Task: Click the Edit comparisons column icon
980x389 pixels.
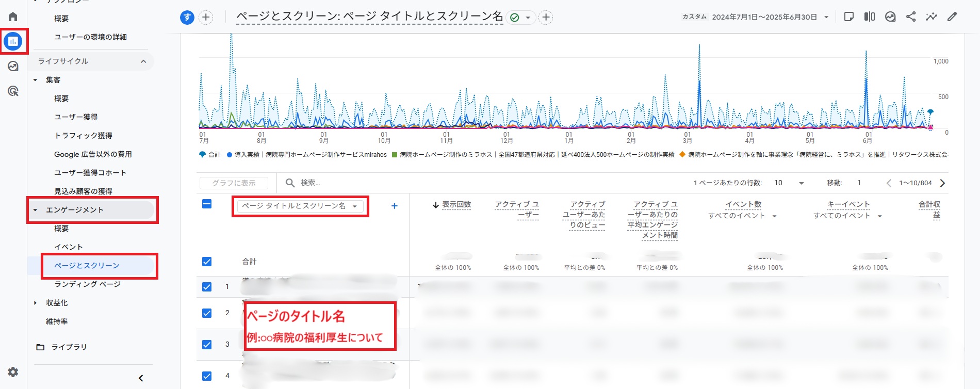Action: click(870, 17)
